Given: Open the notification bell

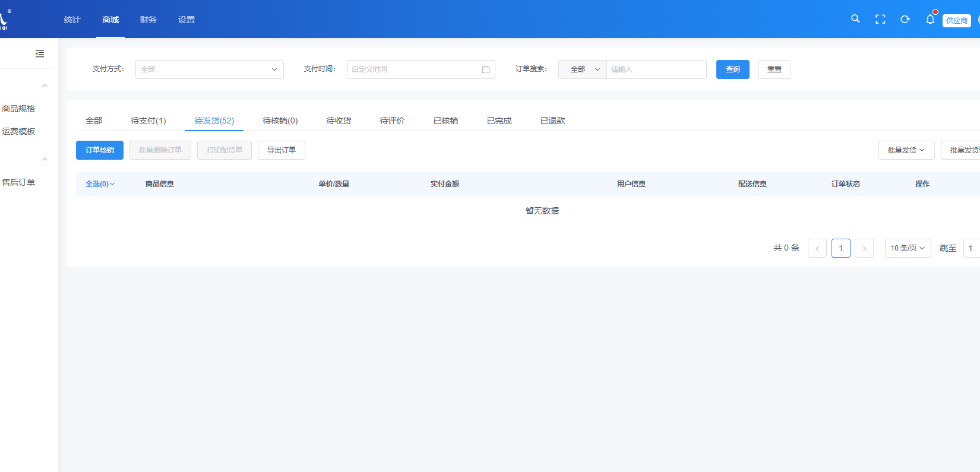Looking at the screenshot, I should tap(930, 19).
